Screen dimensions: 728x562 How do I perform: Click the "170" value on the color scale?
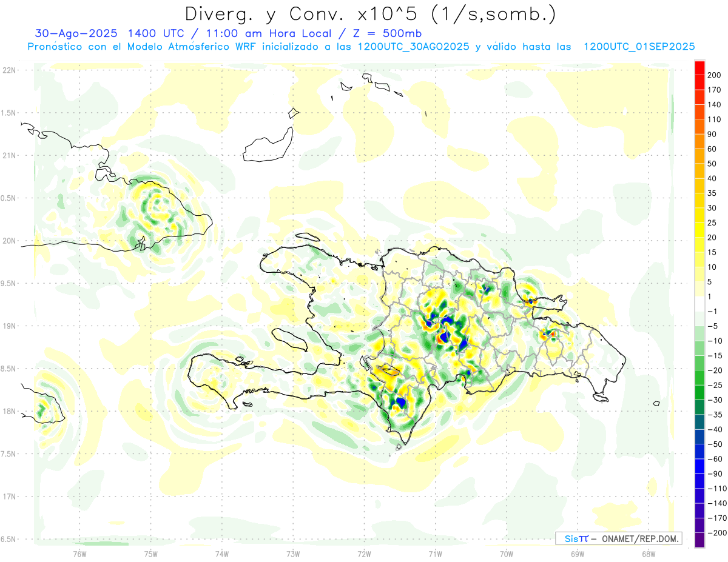(x=715, y=90)
